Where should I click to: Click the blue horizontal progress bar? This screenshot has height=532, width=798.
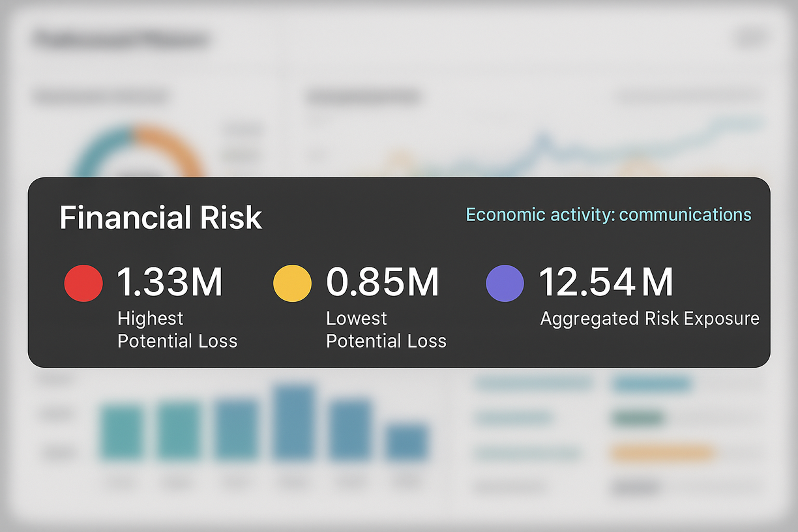coord(651,385)
